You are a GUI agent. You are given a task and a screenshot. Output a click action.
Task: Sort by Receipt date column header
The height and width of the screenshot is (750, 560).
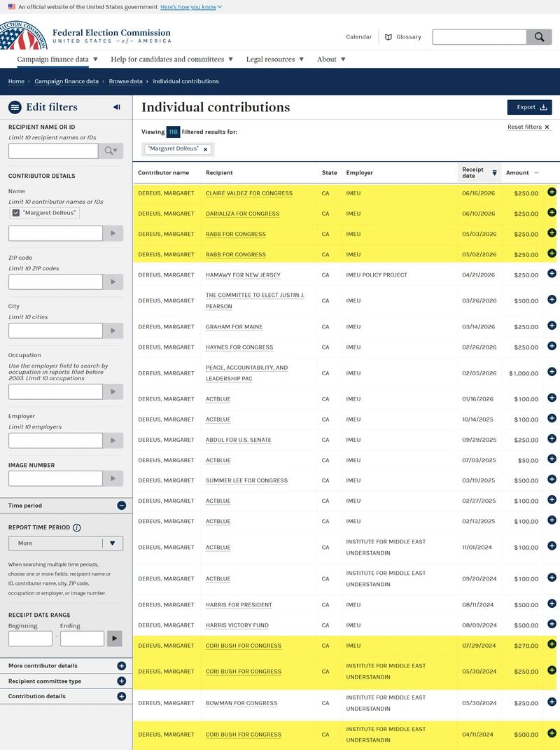(x=479, y=173)
